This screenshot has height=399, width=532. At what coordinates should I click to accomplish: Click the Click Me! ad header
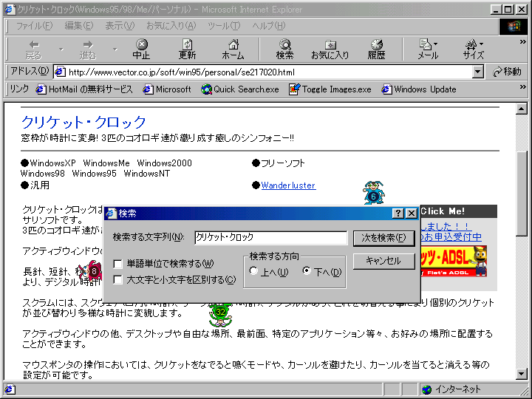coord(459,211)
